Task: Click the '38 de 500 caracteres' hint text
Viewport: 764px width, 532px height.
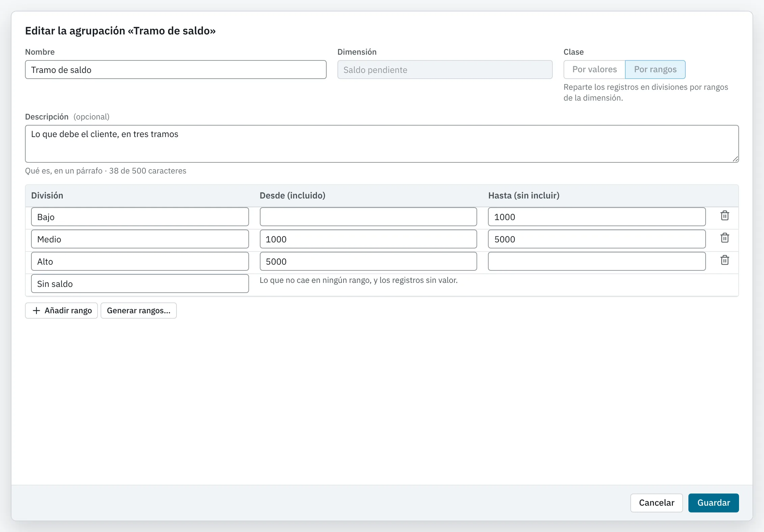Action: [147, 171]
